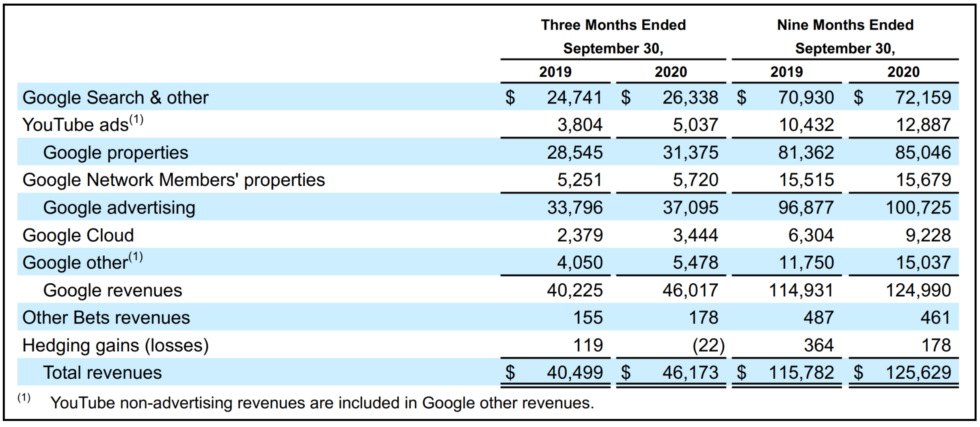This screenshot has width=980, height=427.
Task: Select Total revenues value 46,173
Action: pos(690,373)
